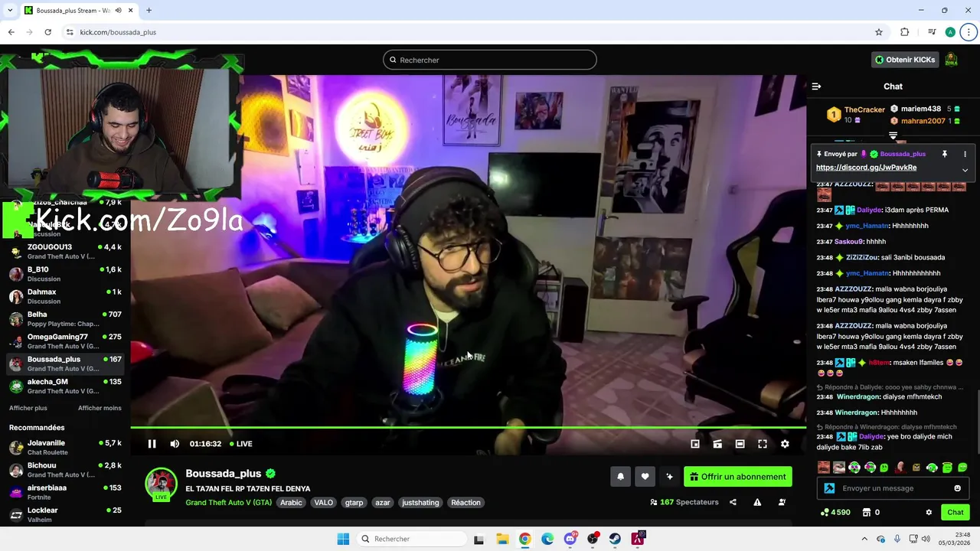Open Jolavanille recommended channel

(65, 448)
